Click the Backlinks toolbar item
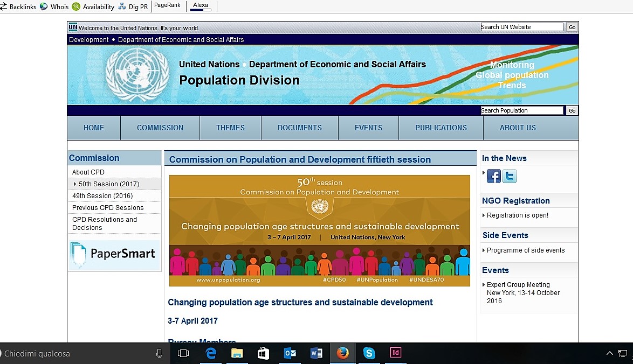The image size is (633, 364). (x=18, y=7)
